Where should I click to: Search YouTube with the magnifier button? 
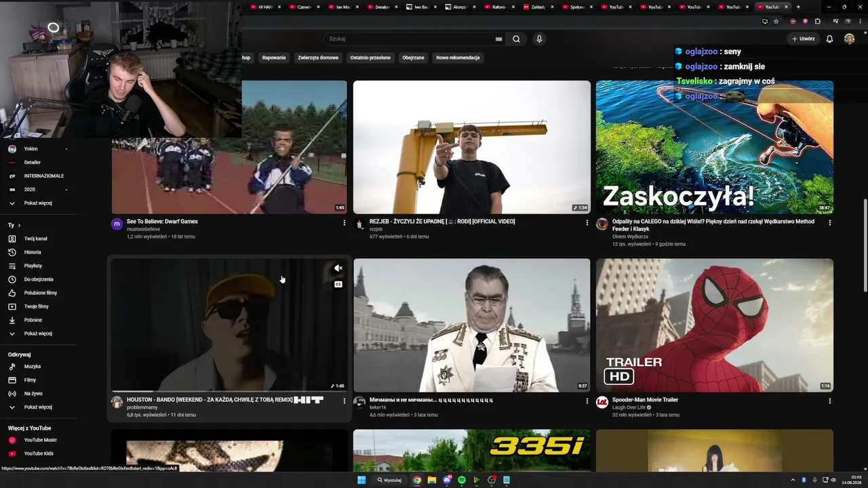click(516, 39)
